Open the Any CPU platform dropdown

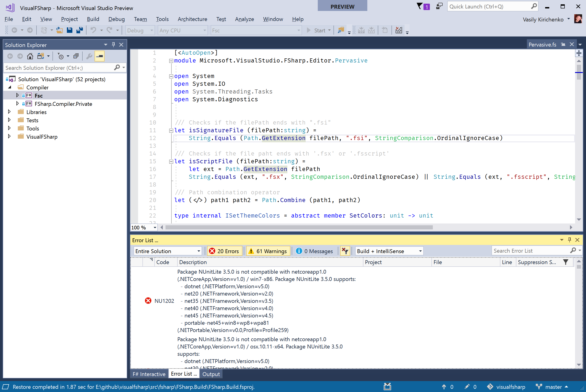182,30
